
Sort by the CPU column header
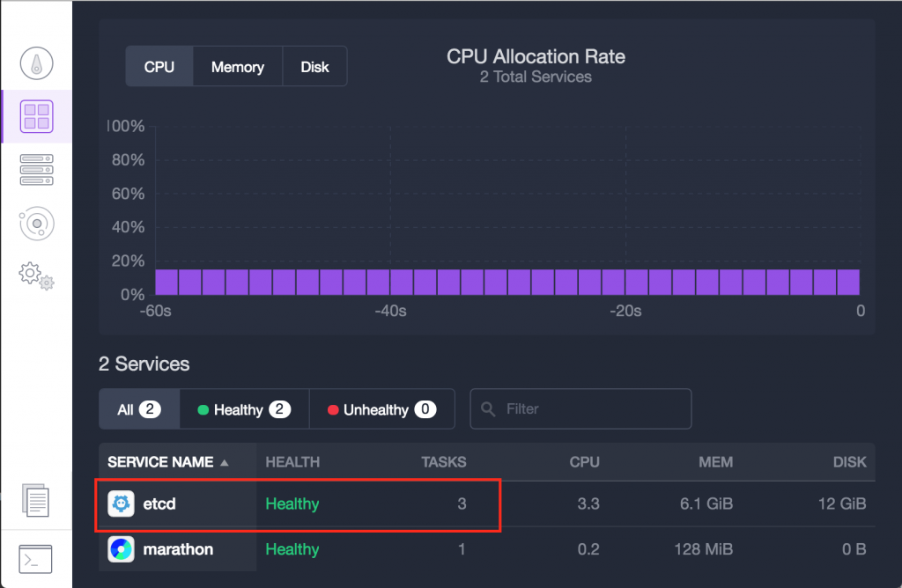585,462
